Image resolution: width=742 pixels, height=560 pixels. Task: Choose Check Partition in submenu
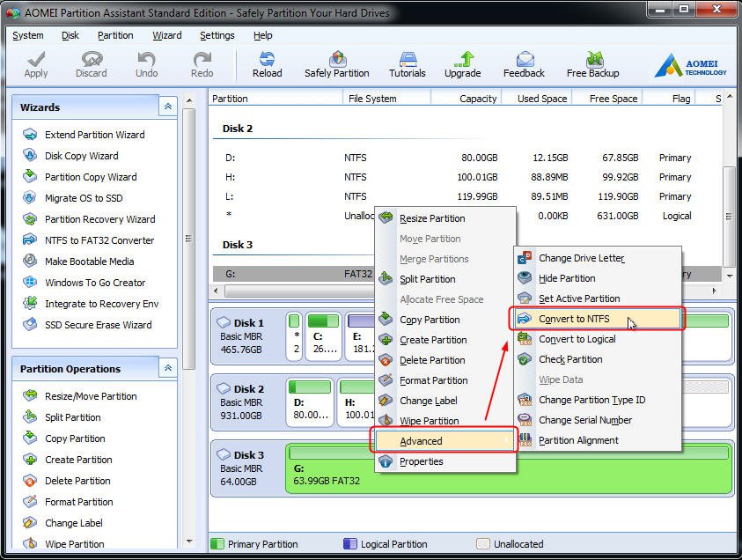[597, 360]
